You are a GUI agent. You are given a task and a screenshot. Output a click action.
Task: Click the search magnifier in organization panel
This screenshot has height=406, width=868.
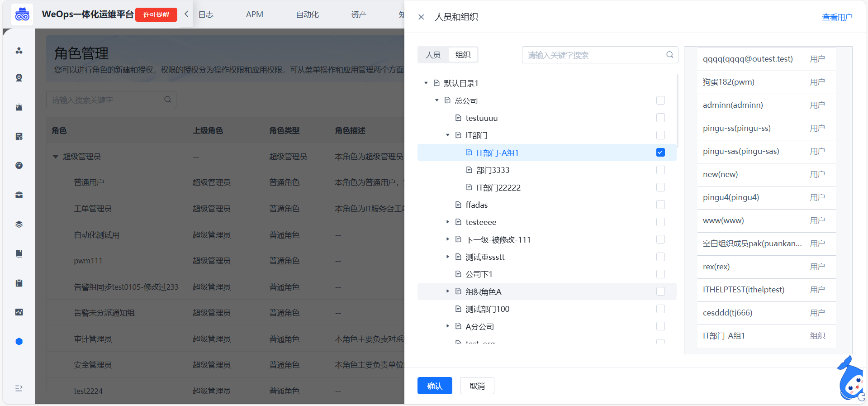pos(669,55)
